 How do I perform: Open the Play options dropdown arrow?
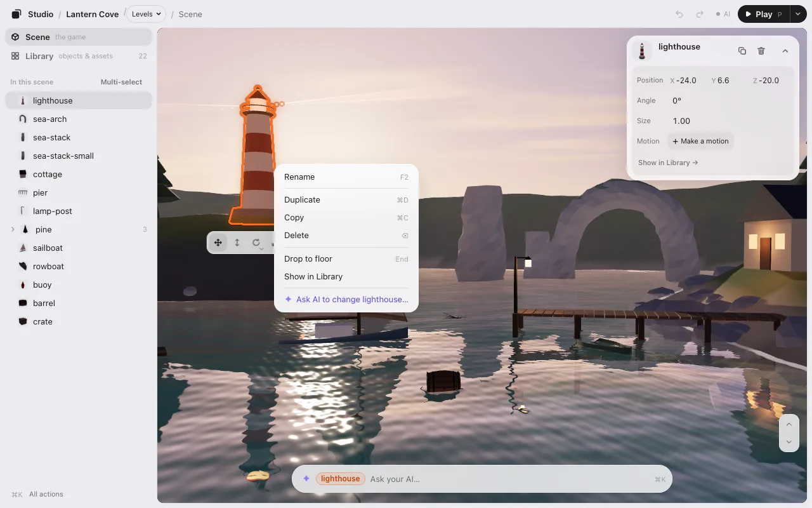pos(798,14)
